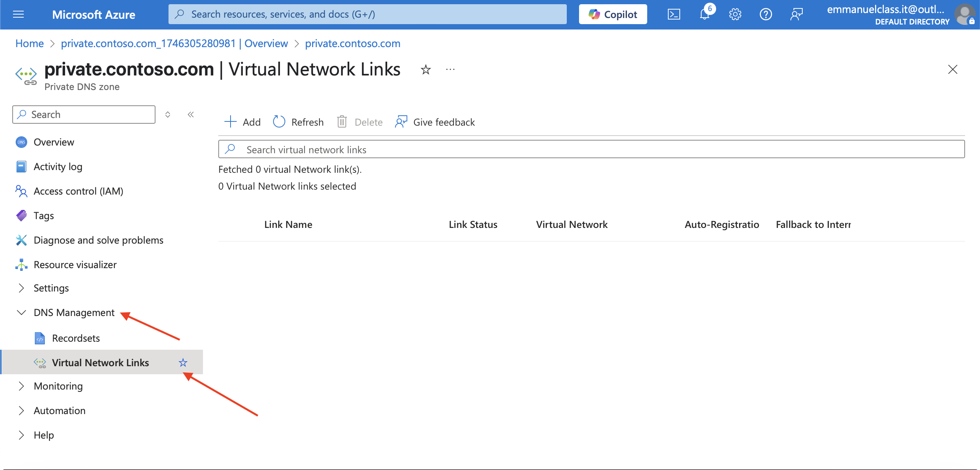This screenshot has width=980, height=470.
Task: Launch Copilot
Action: click(613, 15)
